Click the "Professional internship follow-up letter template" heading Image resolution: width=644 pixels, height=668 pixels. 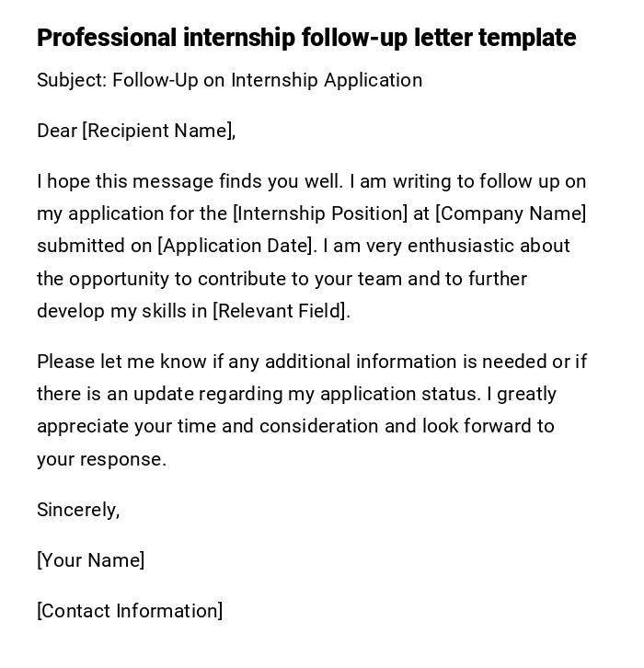pos(306,38)
